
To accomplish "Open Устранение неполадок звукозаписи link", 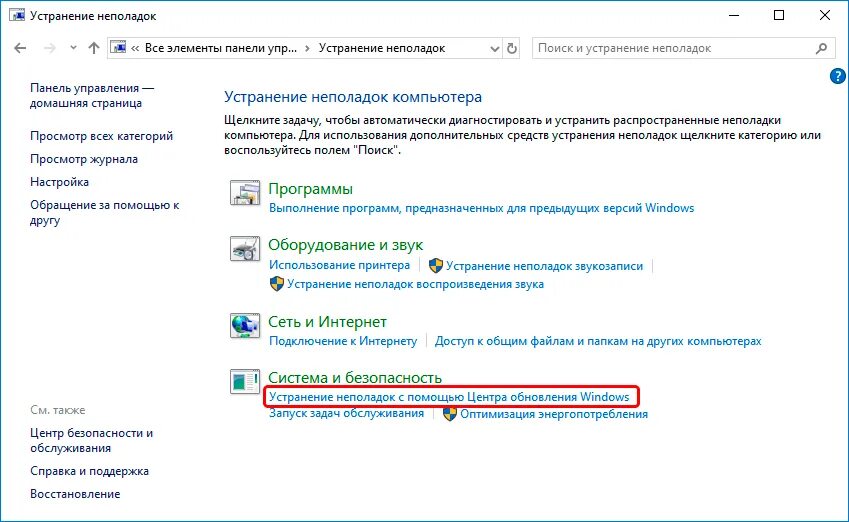I will (544, 266).
